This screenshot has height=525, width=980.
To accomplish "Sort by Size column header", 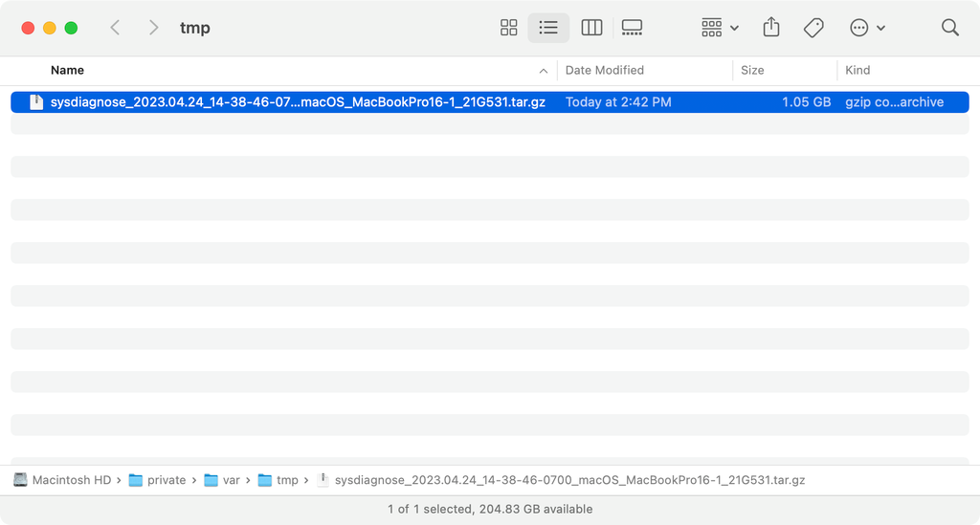I will click(752, 70).
